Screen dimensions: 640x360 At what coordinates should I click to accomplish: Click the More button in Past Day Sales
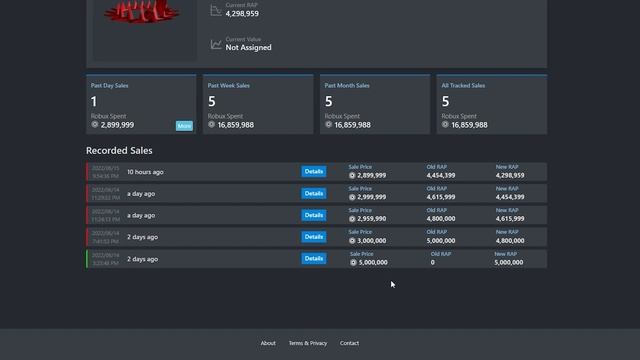pos(184,126)
